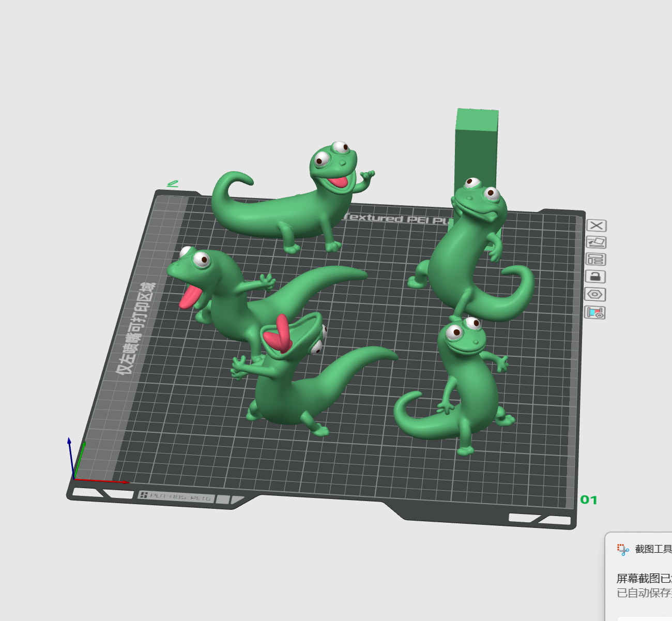Click the arrange objects on plate icon

pyautogui.click(x=595, y=260)
